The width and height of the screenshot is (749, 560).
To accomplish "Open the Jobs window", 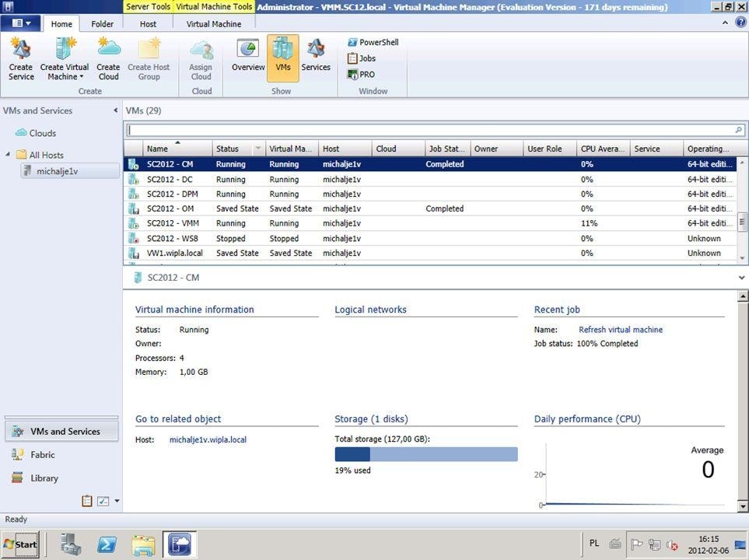I will point(361,58).
